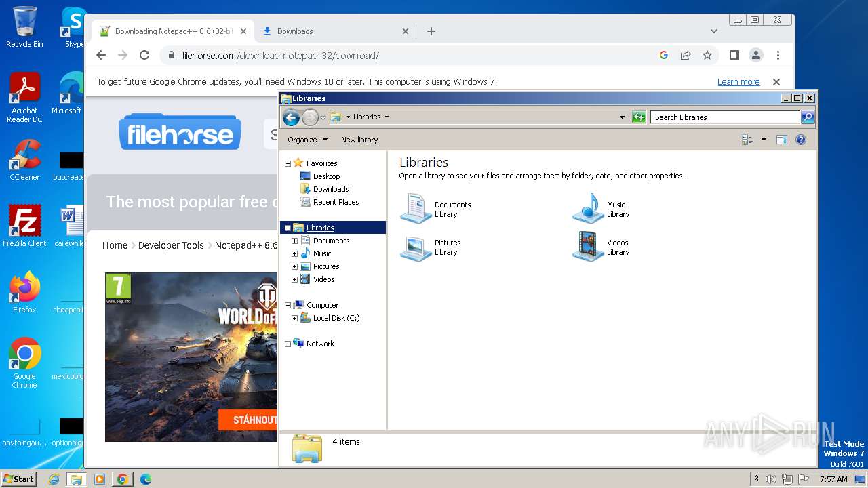Click the Search Libraries magnifier icon
This screenshot has height=488, width=868.
click(x=807, y=117)
